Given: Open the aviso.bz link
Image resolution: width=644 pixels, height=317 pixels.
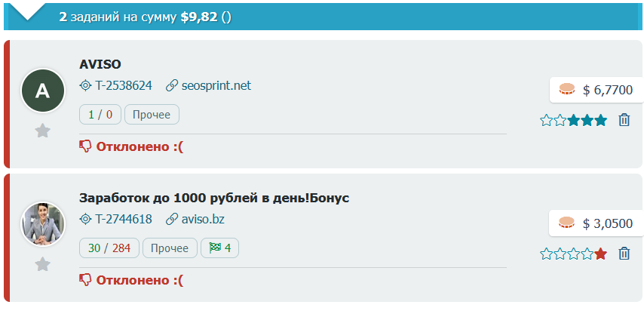Looking at the screenshot, I should tap(203, 219).
